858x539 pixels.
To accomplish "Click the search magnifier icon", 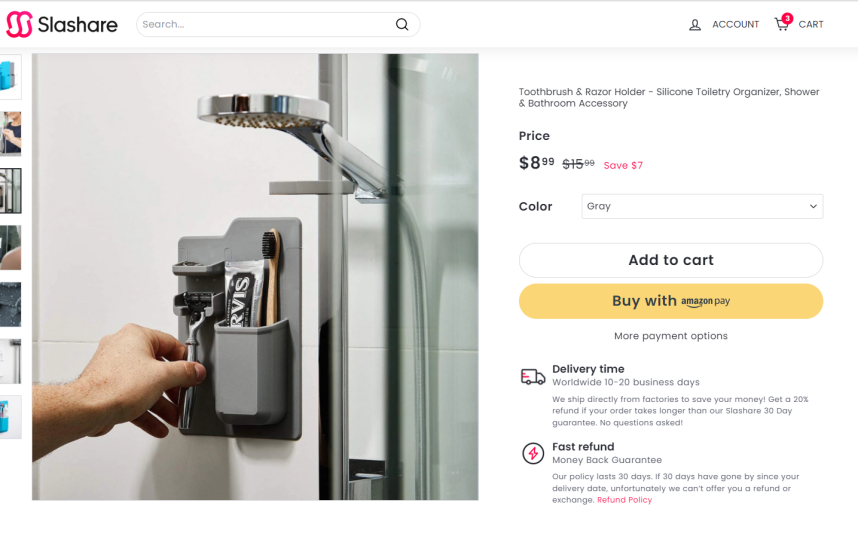I will coord(402,24).
